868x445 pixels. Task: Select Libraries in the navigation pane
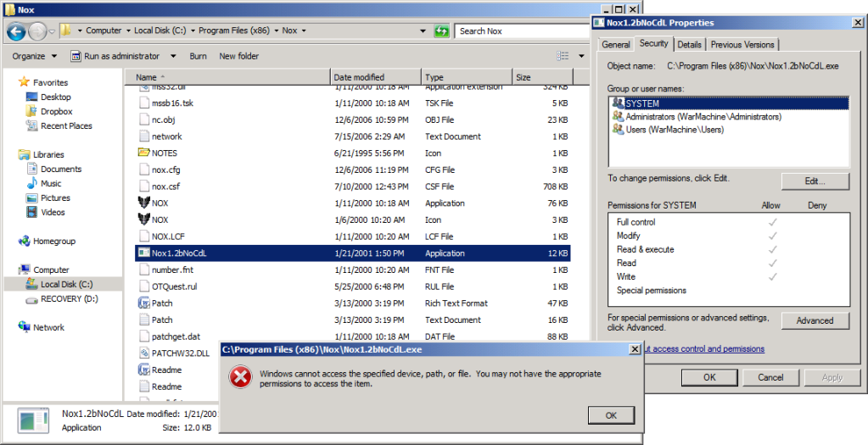pos(48,154)
